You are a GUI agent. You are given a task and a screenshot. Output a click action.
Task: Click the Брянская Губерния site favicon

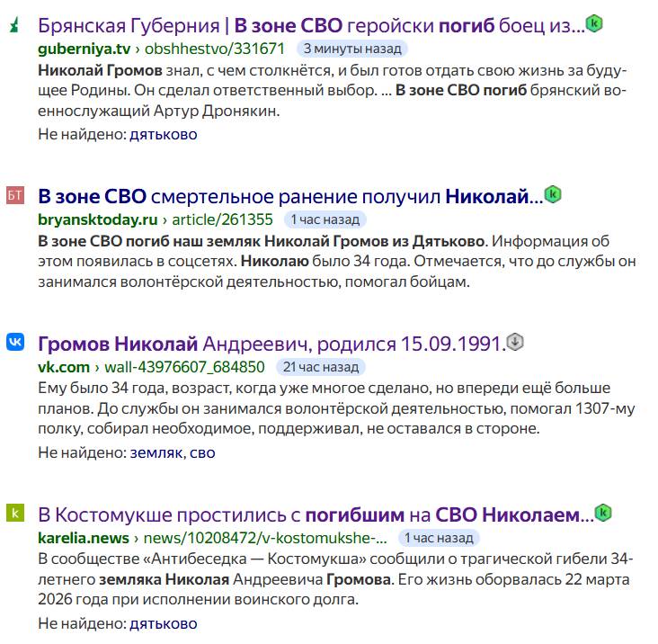coord(14,27)
